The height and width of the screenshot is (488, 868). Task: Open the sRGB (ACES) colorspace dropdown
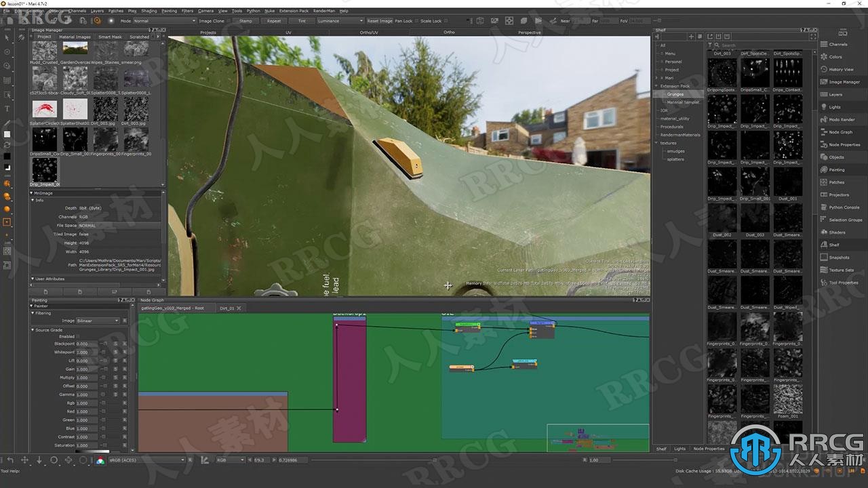click(146, 460)
